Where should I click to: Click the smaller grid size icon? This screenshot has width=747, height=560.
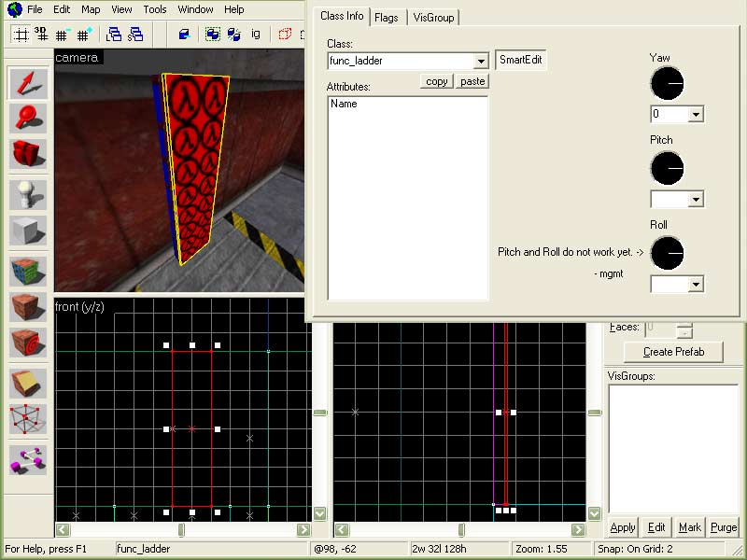point(63,35)
